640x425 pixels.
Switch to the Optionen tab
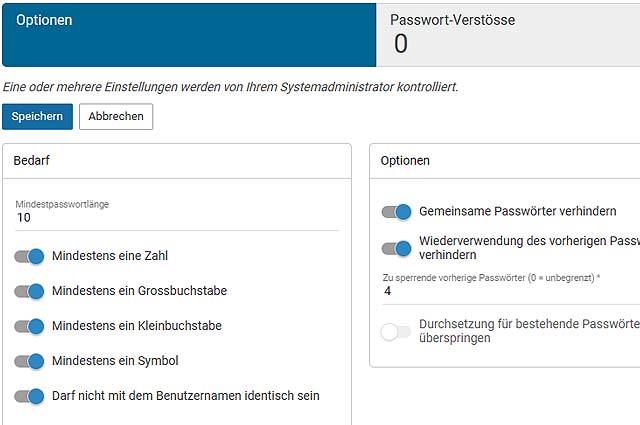point(189,35)
